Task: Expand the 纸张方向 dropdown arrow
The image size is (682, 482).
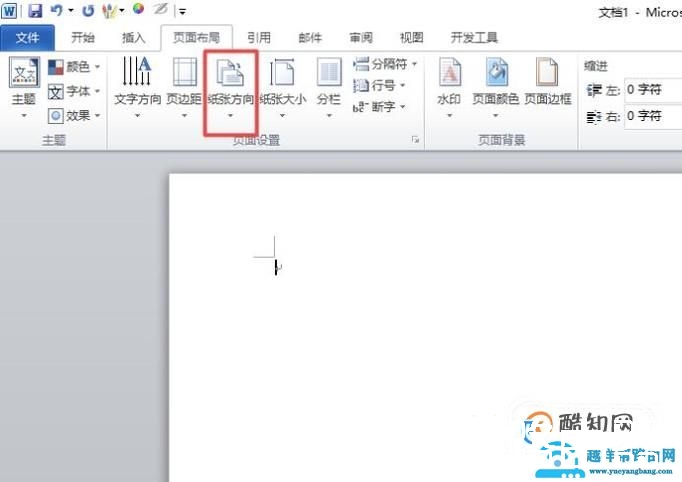Action: click(231, 115)
